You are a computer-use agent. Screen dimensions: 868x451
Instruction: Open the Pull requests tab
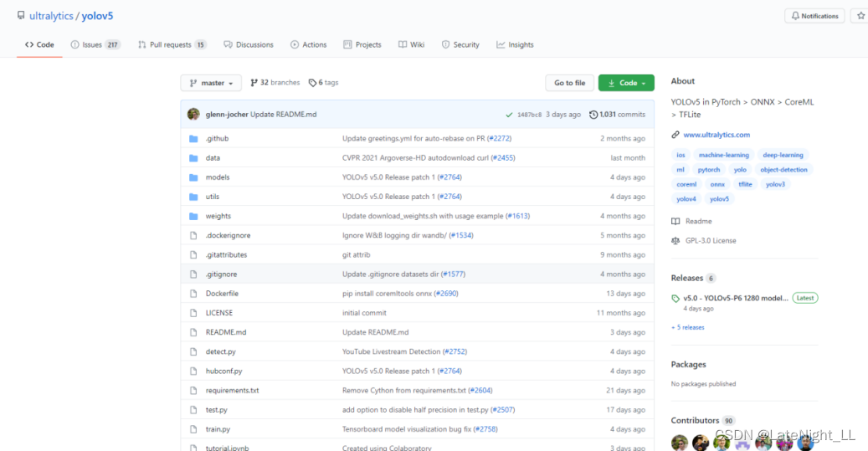[172, 45]
